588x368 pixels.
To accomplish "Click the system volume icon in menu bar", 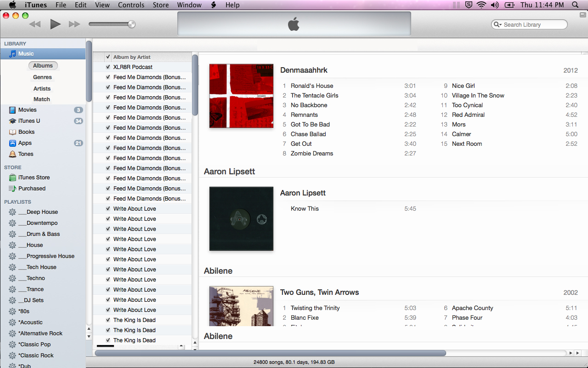I will pyautogui.click(x=495, y=5).
